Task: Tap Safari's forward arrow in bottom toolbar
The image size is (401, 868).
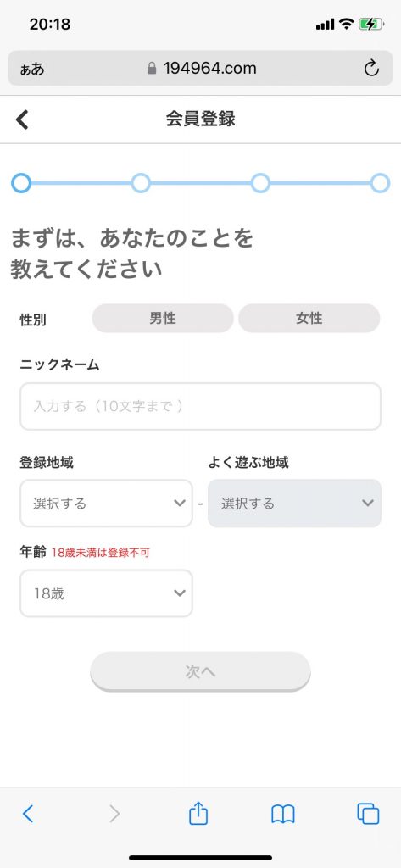Action: (x=114, y=814)
